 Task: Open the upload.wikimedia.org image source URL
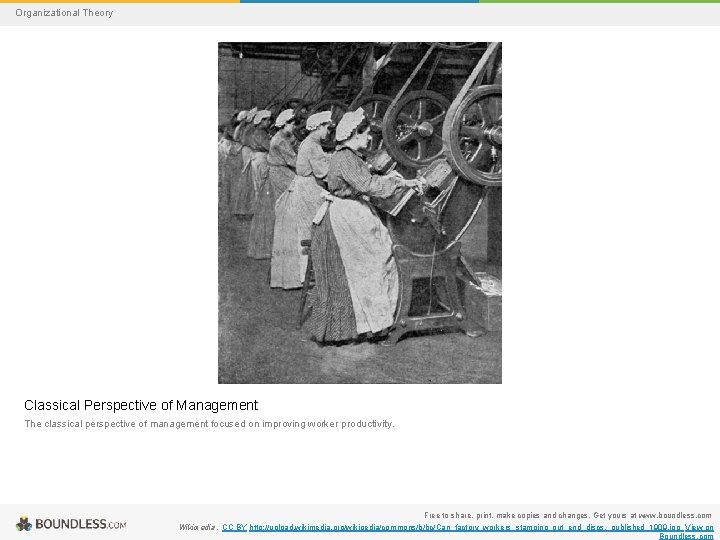pyautogui.click(x=466, y=527)
